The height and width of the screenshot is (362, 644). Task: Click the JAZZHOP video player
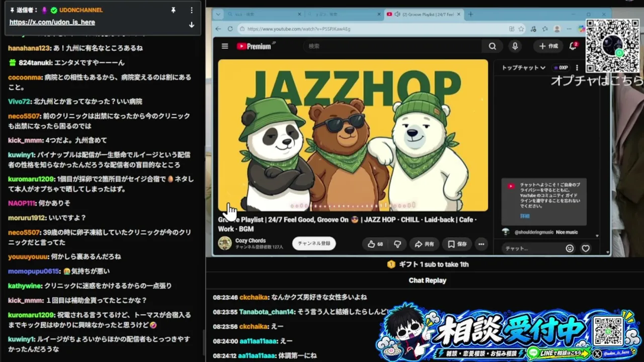click(x=353, y=135)
